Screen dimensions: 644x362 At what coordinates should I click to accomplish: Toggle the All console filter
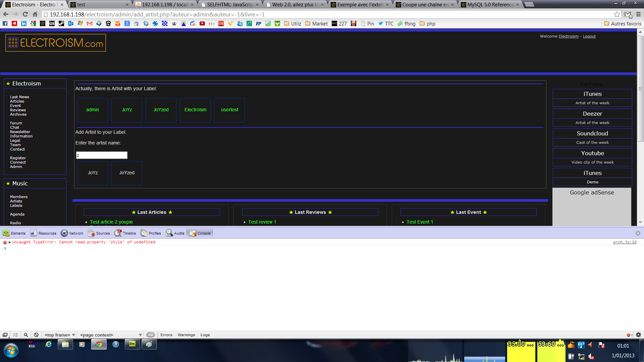click(x=151, y=335)
